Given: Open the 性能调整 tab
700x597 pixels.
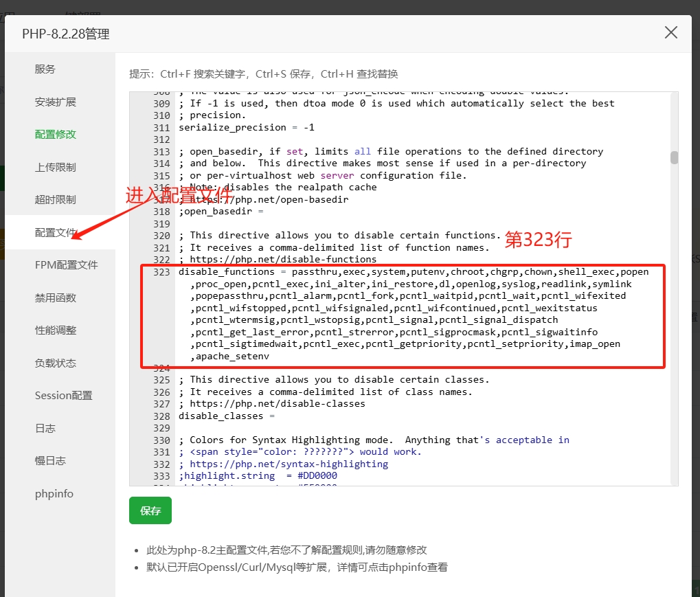Looking at the screenshot, I should pos(56,330).
